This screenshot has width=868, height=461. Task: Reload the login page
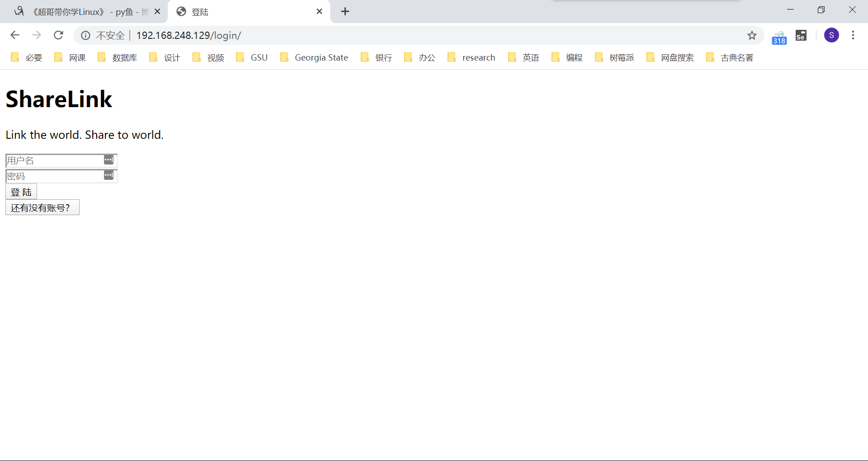(58, 35)
